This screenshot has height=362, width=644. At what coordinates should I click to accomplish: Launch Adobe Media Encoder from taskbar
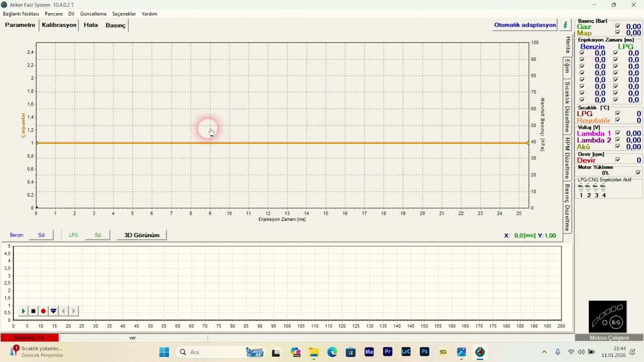pos(369,352)
